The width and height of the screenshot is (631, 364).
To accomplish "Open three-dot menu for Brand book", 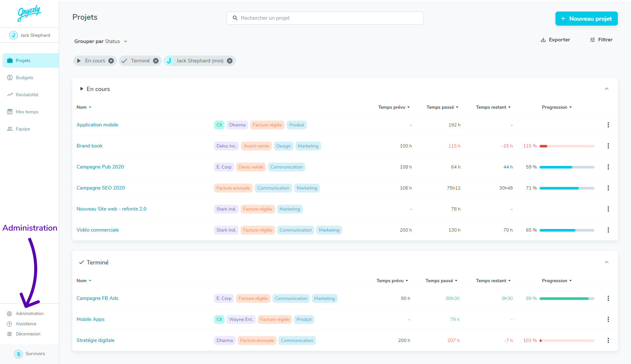I will coord(608,146).
